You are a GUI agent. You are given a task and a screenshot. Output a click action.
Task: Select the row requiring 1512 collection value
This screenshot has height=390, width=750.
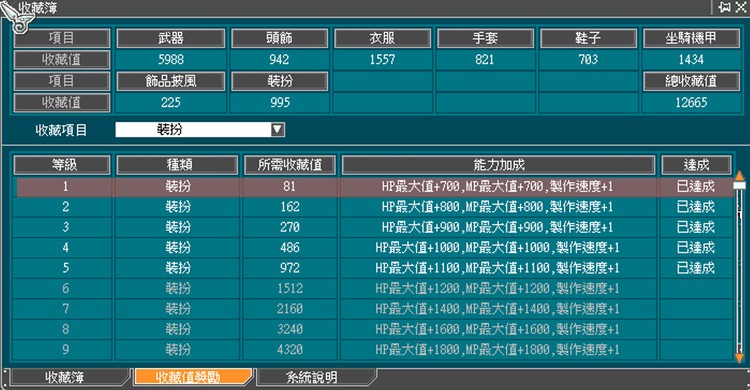coord(373,289)
